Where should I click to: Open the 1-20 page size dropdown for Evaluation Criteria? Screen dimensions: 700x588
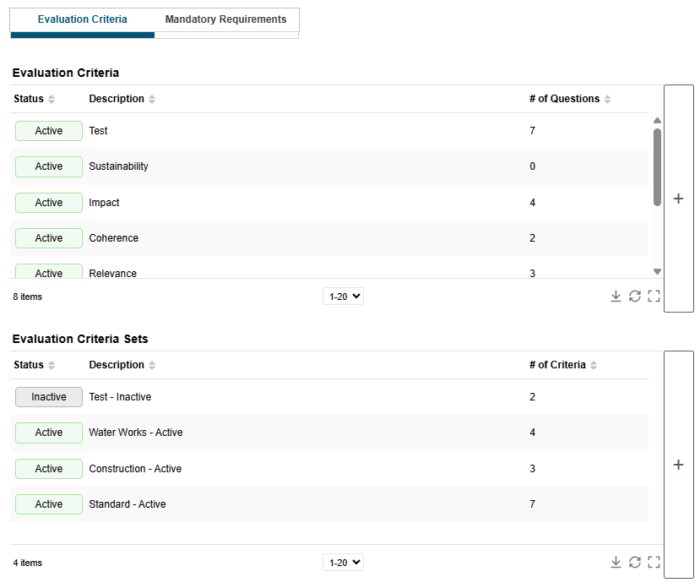click(344, 297)
